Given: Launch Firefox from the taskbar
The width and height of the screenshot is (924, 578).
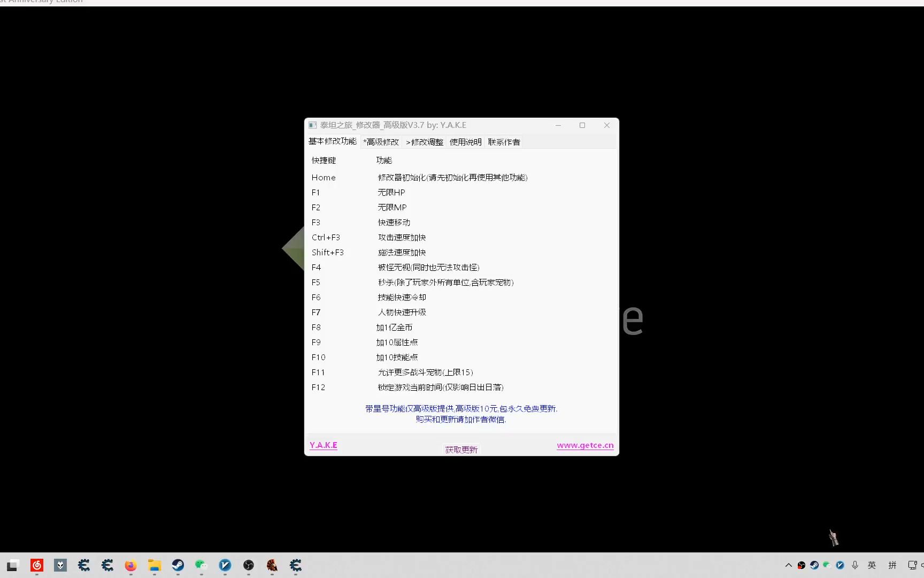Looking at the screenshot, I should [x=131, y=565].
